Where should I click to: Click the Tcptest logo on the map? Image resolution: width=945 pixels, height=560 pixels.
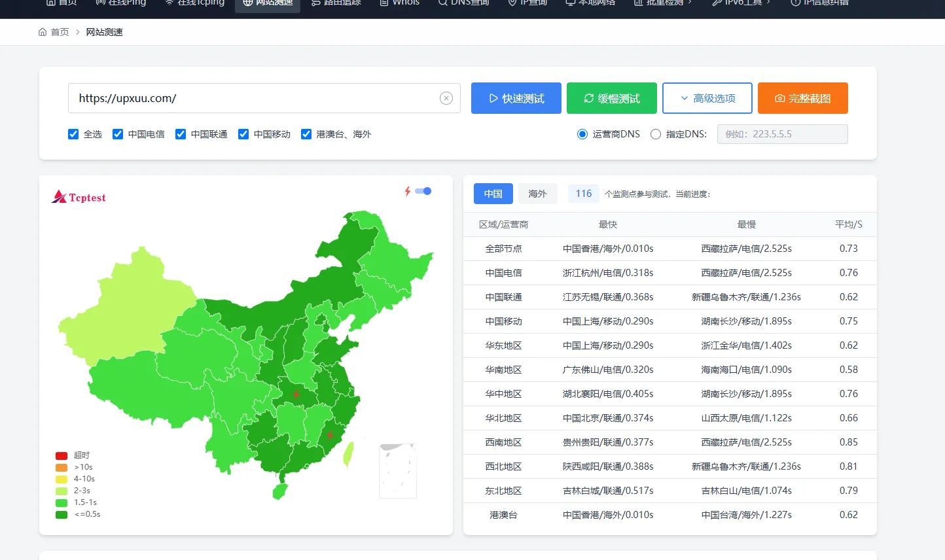click(x=79, y=197)
